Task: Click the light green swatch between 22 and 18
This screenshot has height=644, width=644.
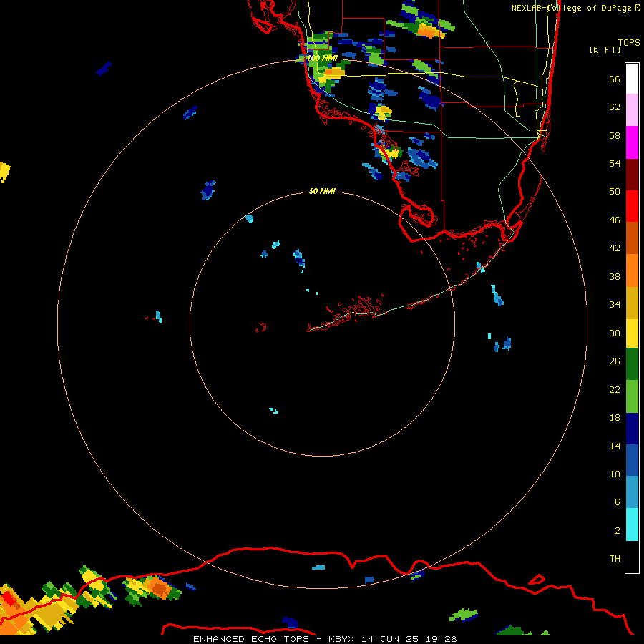Action: click(x=632, y=396)
